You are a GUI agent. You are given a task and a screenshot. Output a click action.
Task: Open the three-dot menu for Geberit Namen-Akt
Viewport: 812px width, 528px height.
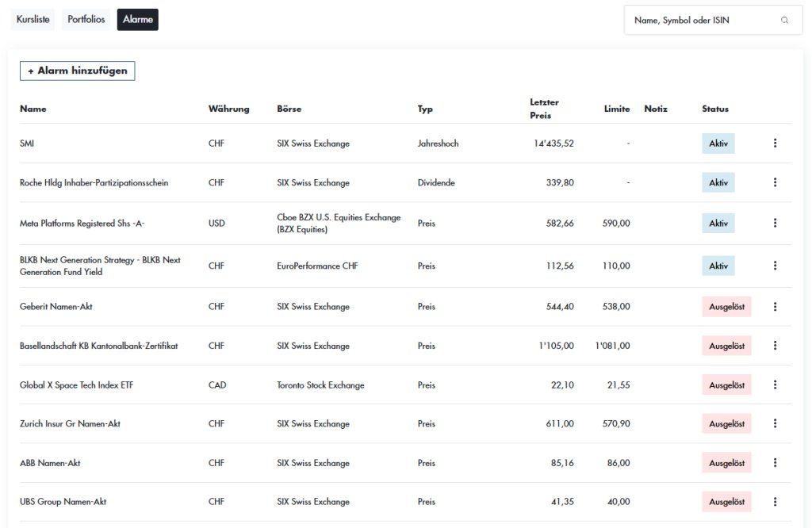pos(775,307)
